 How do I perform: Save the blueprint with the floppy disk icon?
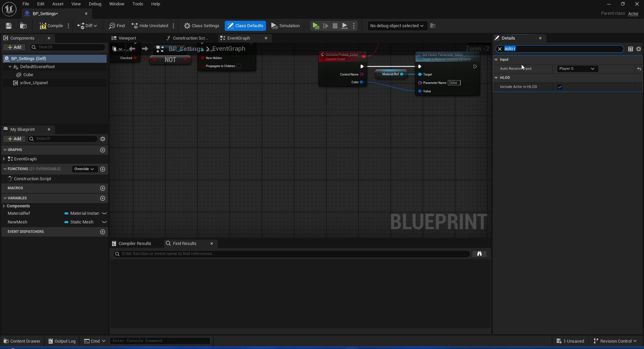pos(9,26)
